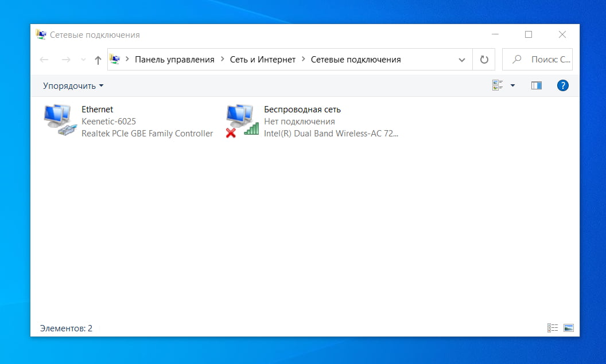Toggle the preview pane icon
Viewport: 606px width, 364px height.
[x=537, y=85]
